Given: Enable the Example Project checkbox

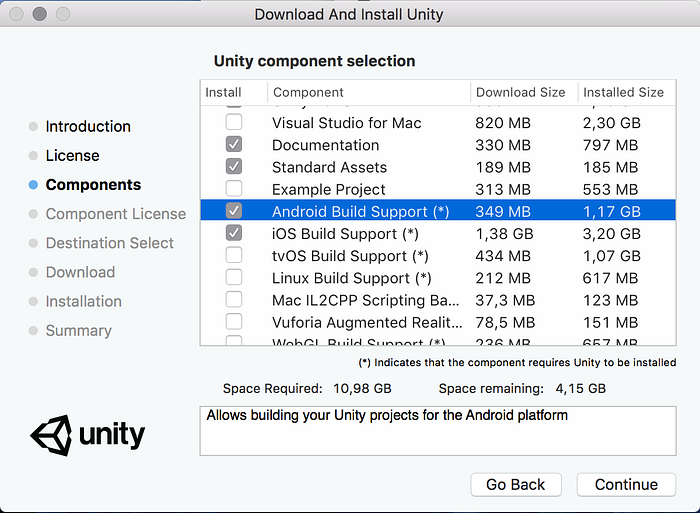Looking at the screenshot, I should pyautogui.click(x=234, y=189).
